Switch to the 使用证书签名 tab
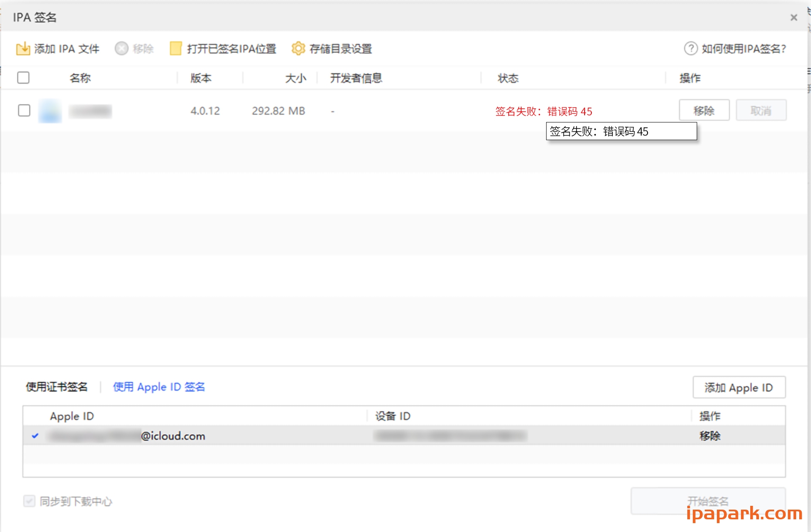Screen dimensions: 811x532 (57, 387)
